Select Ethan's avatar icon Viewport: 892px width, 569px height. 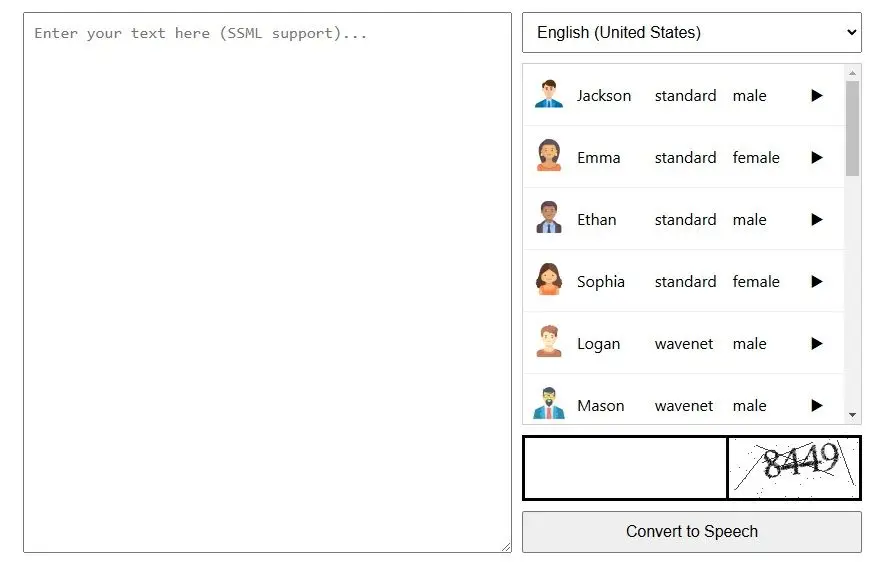(x=549, y=219)
